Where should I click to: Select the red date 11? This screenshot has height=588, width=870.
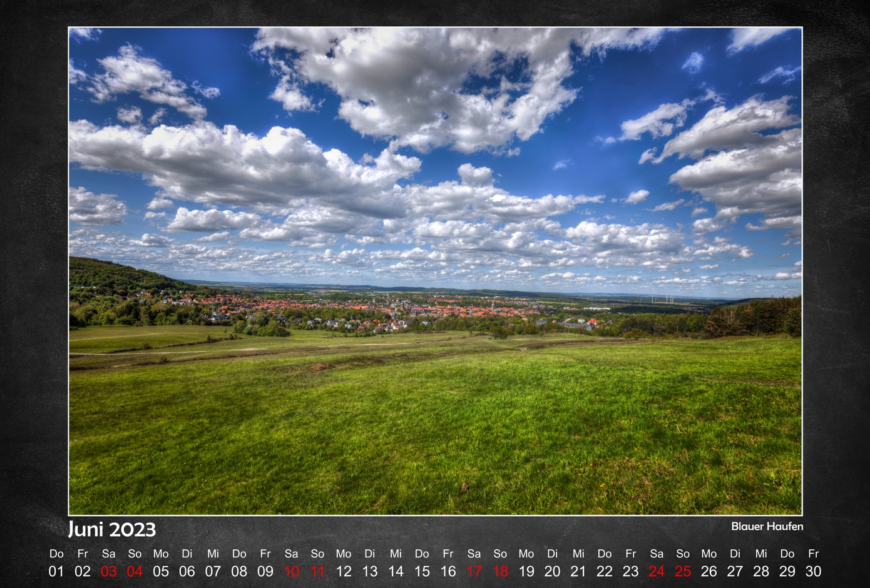tap(318, 571)
